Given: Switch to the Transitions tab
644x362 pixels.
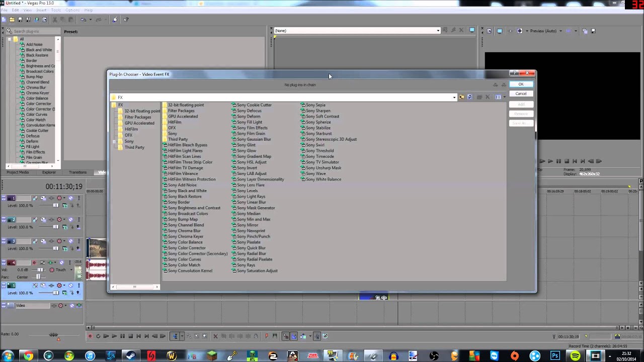Looking at the screenshot, I should click(x=77, y=172).
